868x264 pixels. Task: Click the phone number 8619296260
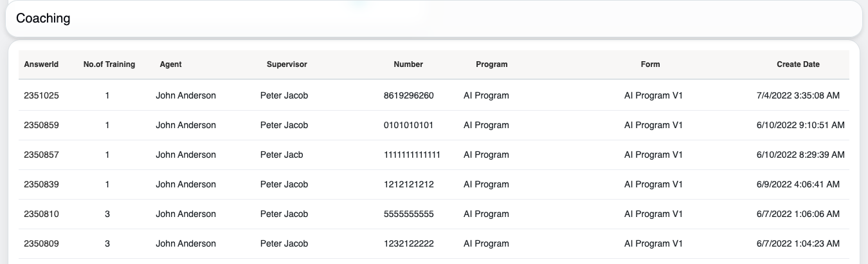click(408, 96)
